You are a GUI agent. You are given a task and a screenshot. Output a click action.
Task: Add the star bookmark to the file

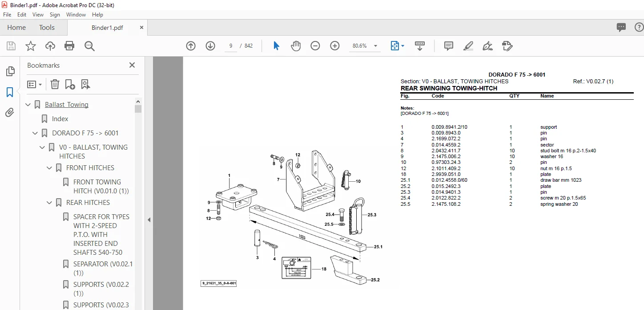click(30, 46)
